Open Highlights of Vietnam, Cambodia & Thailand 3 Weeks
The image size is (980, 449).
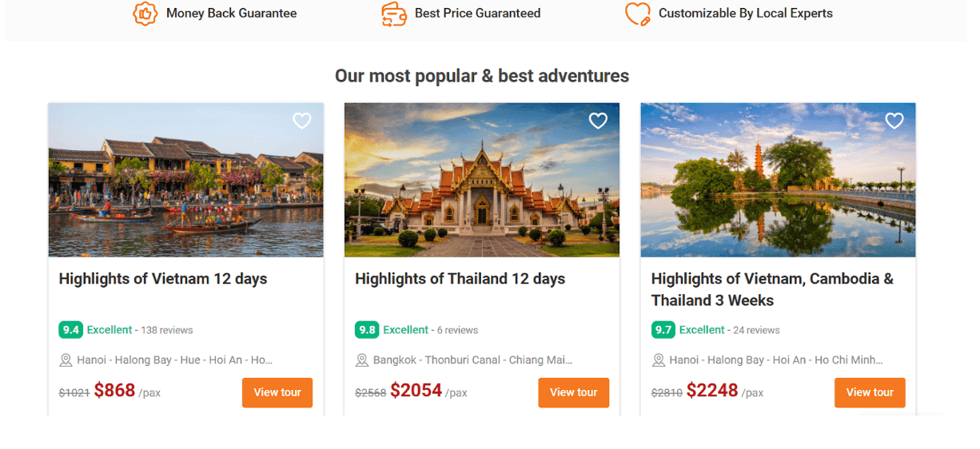772,289
